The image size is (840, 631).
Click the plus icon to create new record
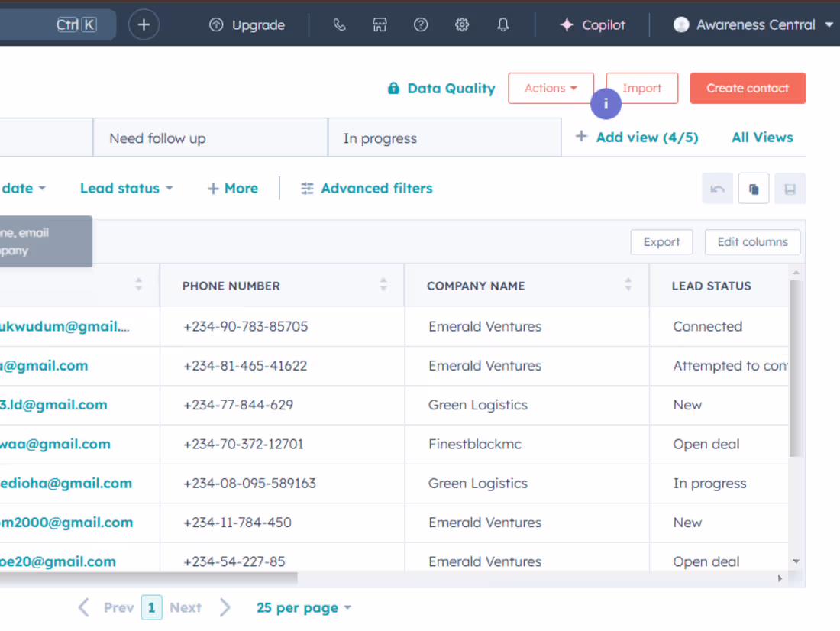coord(144,24)
